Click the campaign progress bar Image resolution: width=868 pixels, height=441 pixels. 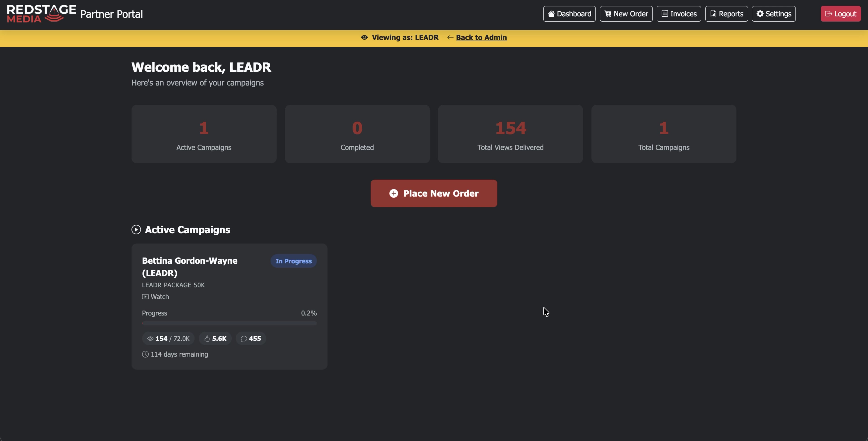click(x=229, y=323)
